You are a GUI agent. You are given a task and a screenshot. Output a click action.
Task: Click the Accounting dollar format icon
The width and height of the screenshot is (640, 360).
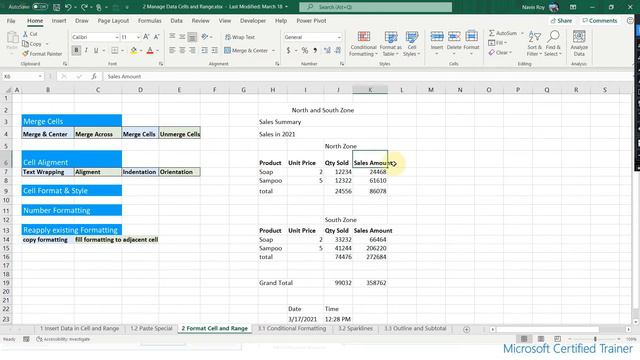[288, 51]
